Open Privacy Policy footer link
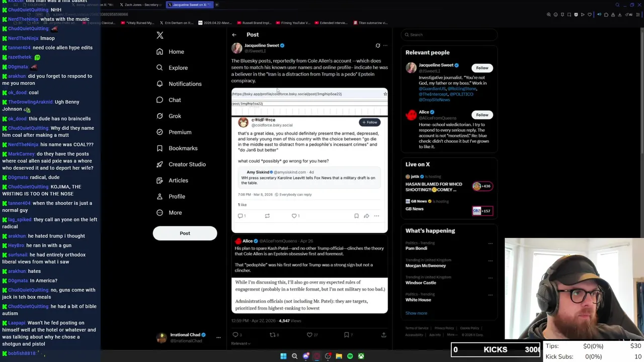The image size is (644, 362). pos(444,328)
